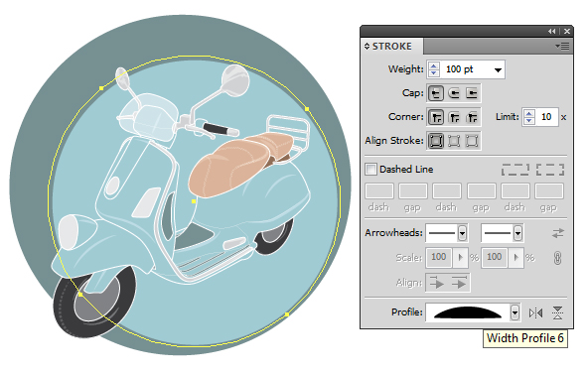Collapse the Stroke panel with double arrows
588x373 pixels.
551,32
